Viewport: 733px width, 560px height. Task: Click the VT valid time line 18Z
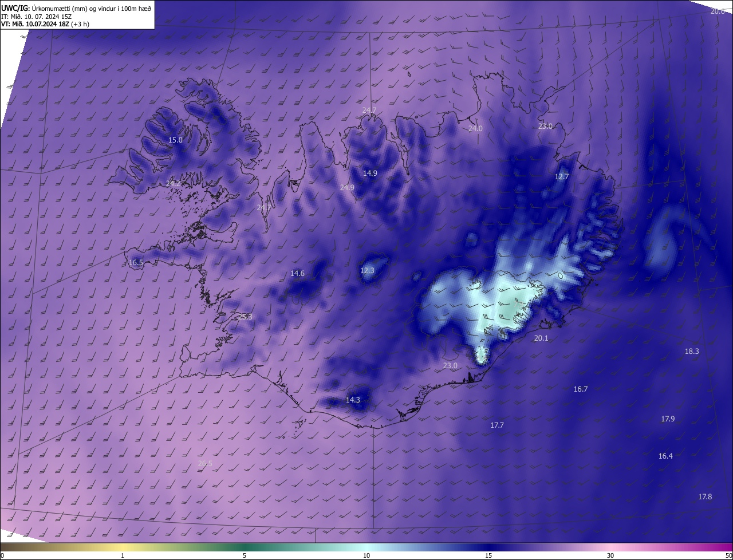tap(45, 24)
